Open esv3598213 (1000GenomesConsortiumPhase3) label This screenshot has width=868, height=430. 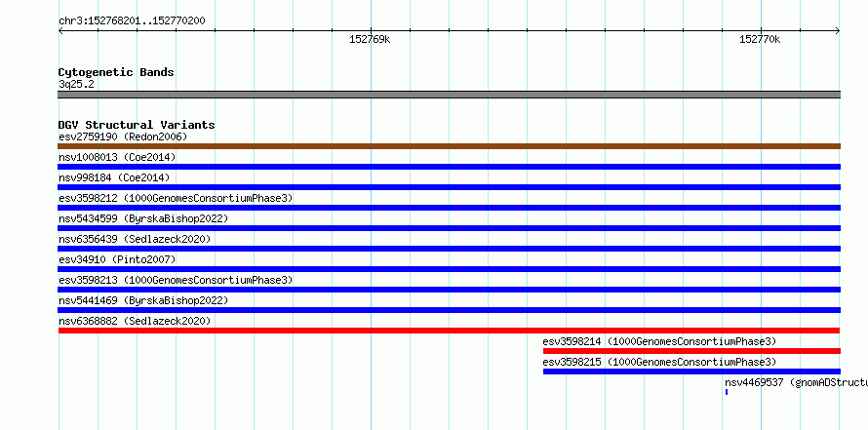pos(176,280)
